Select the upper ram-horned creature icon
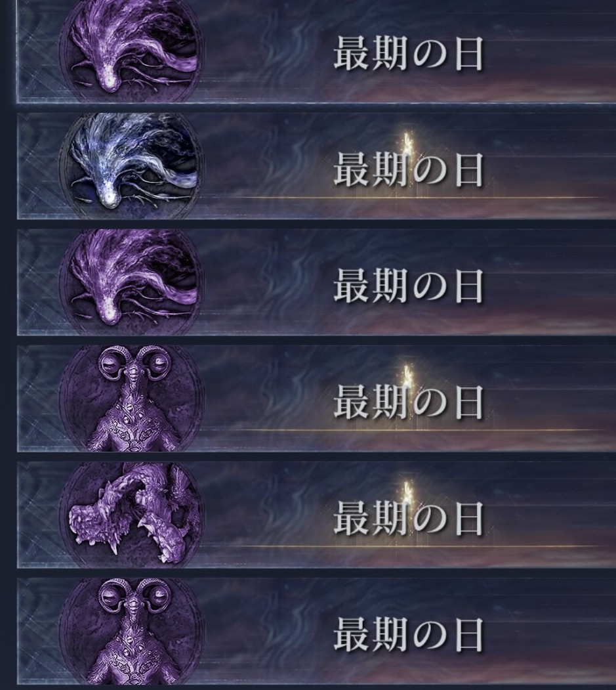This screenshot has height=690, width=616. coord(131,399)
